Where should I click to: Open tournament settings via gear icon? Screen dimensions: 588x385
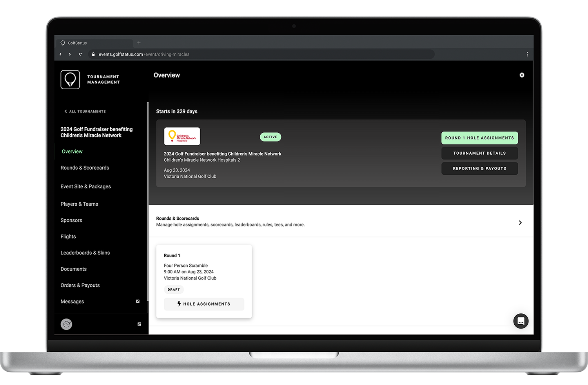(x=522, y=75)
